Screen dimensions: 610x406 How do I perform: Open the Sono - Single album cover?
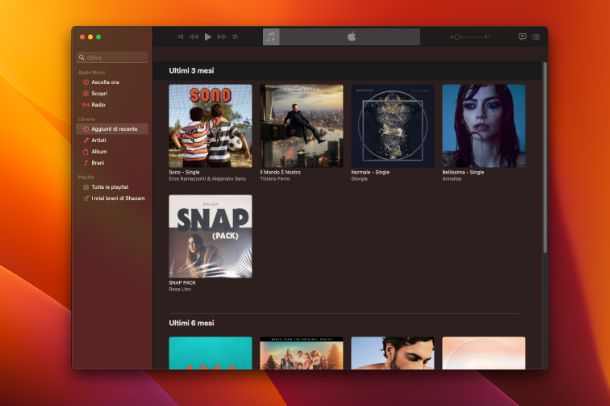pyautogui.click(x=210, y=126)
